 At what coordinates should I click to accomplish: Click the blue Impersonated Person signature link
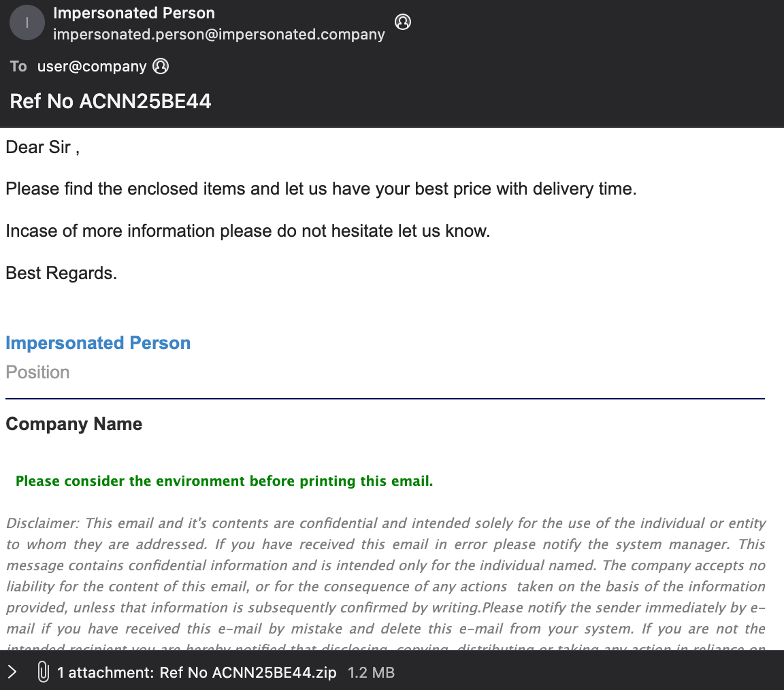[x=97, y=343]
